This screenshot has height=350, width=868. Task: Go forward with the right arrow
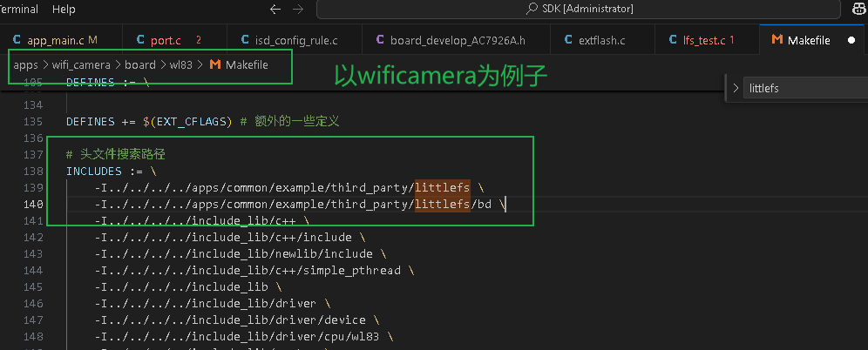tap(298, 9)
